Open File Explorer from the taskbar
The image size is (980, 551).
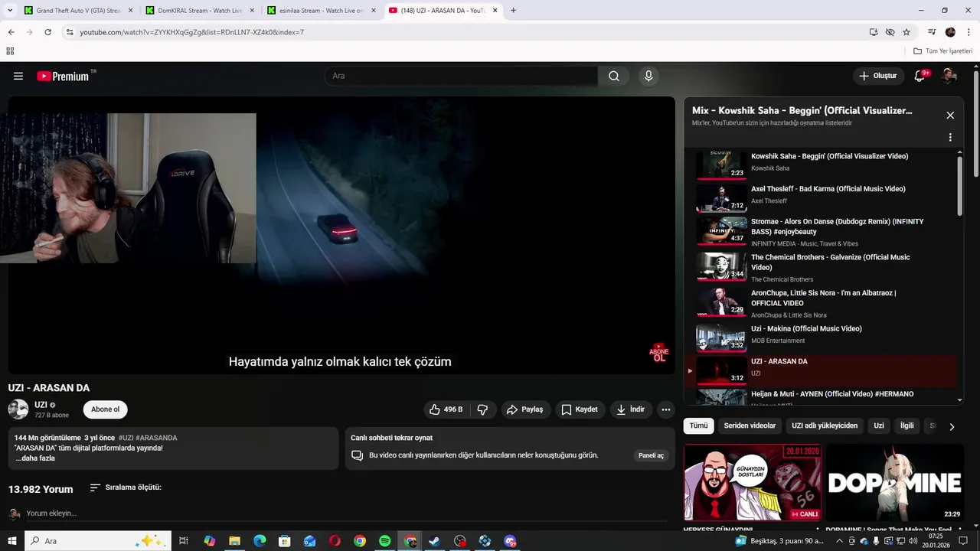coord(234,541)
